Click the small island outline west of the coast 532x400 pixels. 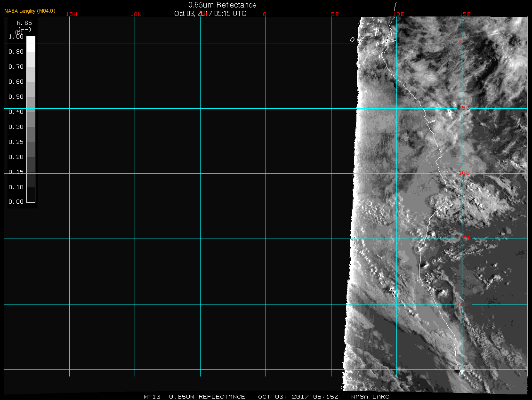pyautogui.click(x=353, y=40)
